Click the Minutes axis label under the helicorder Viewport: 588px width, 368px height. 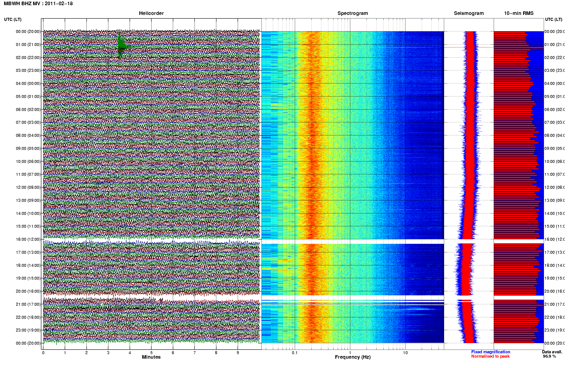(151, 357)
